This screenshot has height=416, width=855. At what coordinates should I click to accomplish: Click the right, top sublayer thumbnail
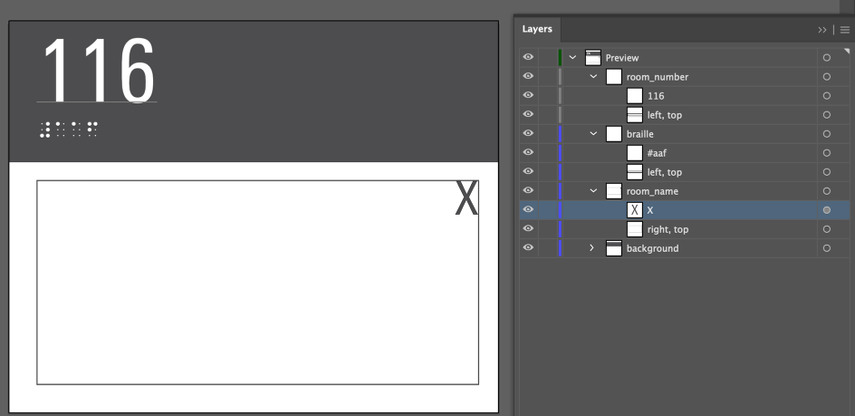coord(635,229)
